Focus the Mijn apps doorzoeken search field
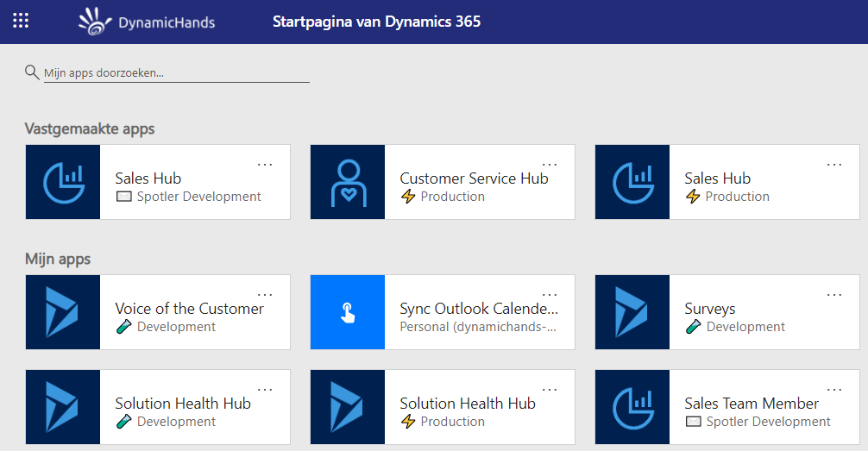868x451 pixels. [x=177, y=73]
